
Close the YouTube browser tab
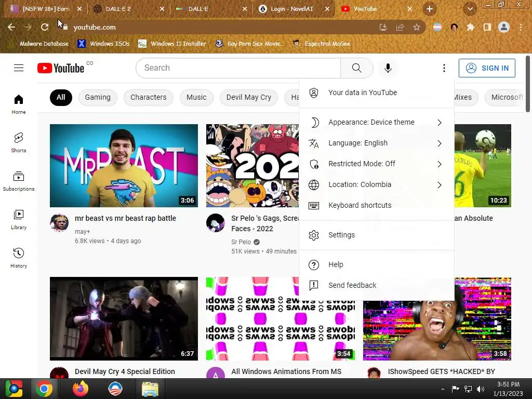[x=410, y=9]
